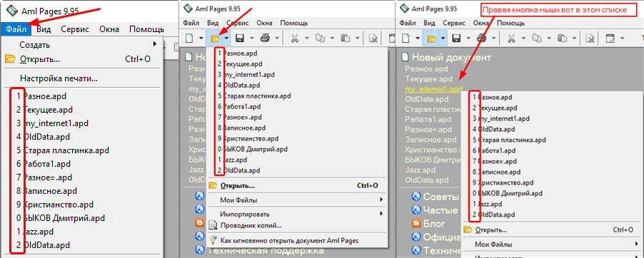Click folder icon beside Открыть in left File menu
Image resolution: width=644 pixels, height=258 pixels.
click(x=10, y=59)
